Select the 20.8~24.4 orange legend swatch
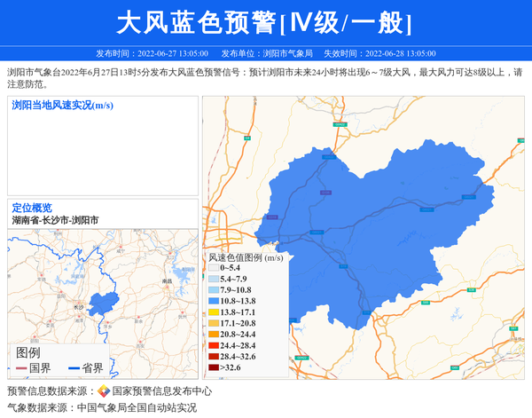Screen dimensions: 532x418 pos(213,335)
